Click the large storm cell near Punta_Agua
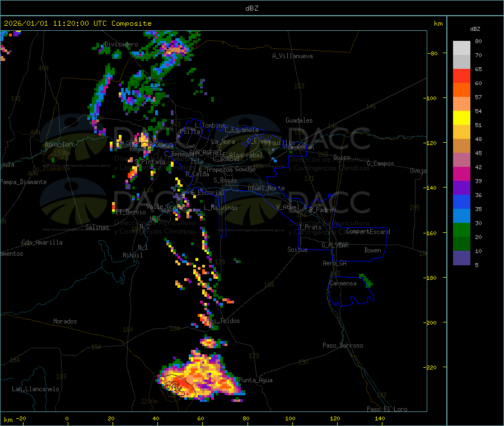 200,377
